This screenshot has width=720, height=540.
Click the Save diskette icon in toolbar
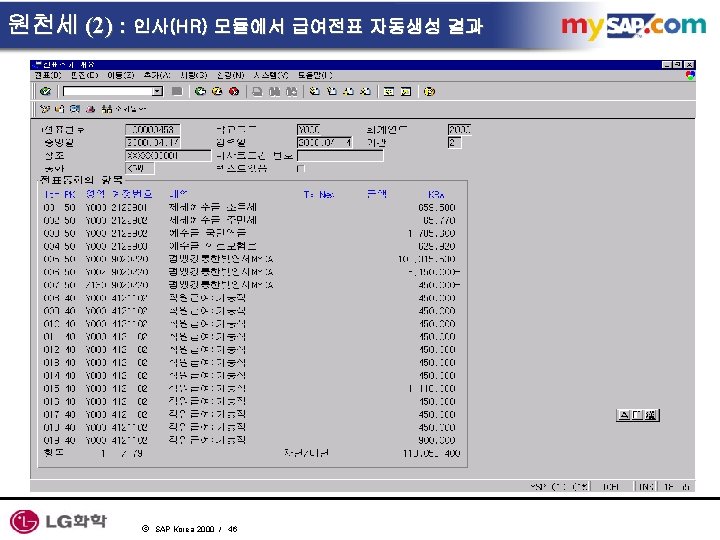coord(177,91)
